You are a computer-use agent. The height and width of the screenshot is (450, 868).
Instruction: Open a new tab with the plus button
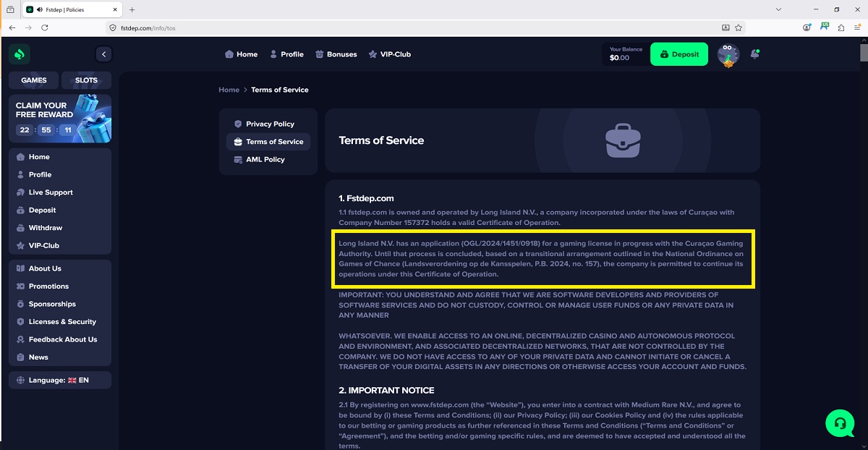pos(132,9)
